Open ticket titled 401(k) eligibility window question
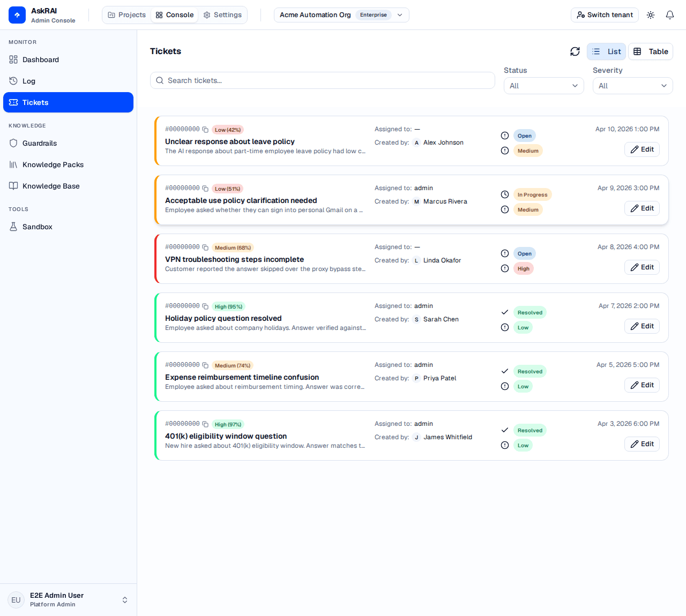686x616 pixels. [226, 436]
